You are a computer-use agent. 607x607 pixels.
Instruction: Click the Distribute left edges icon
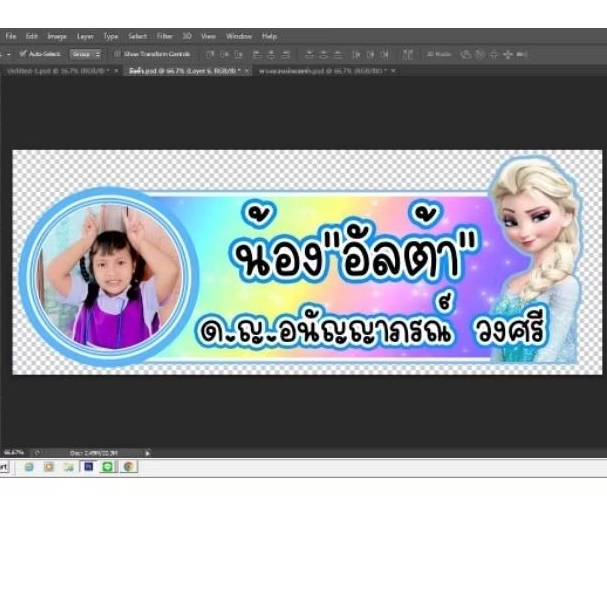coord(357,55)
